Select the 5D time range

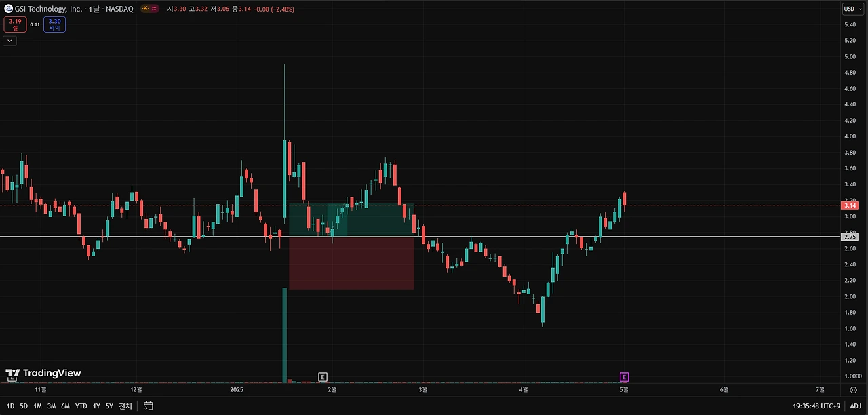24,406
